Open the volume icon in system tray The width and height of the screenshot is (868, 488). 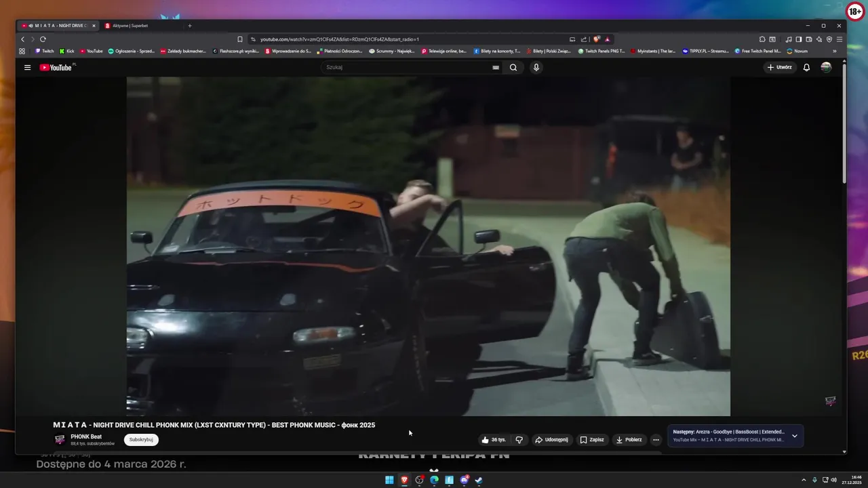click(x=833, y=480)
